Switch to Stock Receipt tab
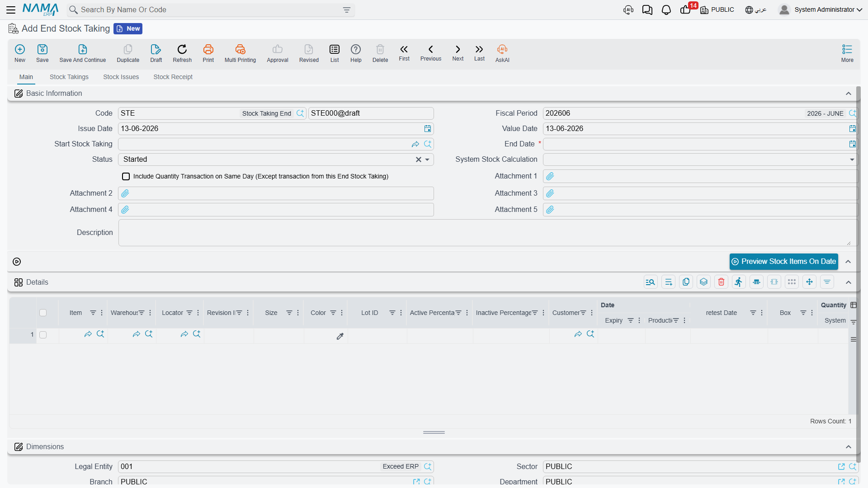Screen dimensions: 868x488 click(x=173, y=77)
